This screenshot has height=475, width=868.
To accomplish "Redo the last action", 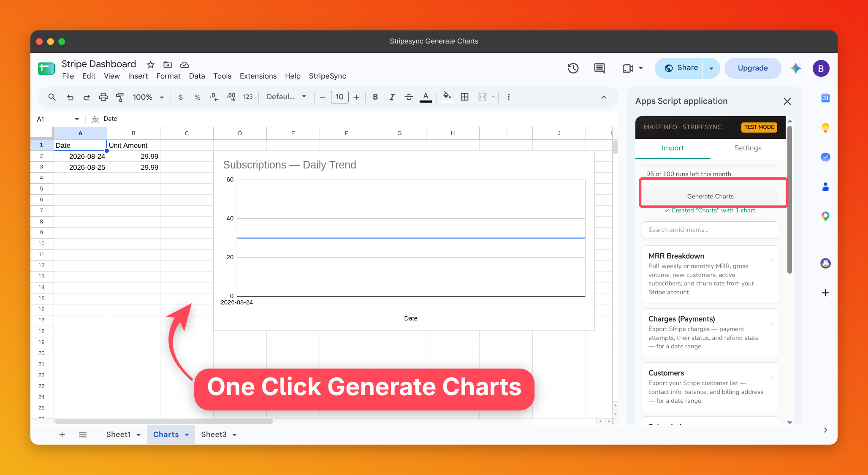I will click(87, 97).
